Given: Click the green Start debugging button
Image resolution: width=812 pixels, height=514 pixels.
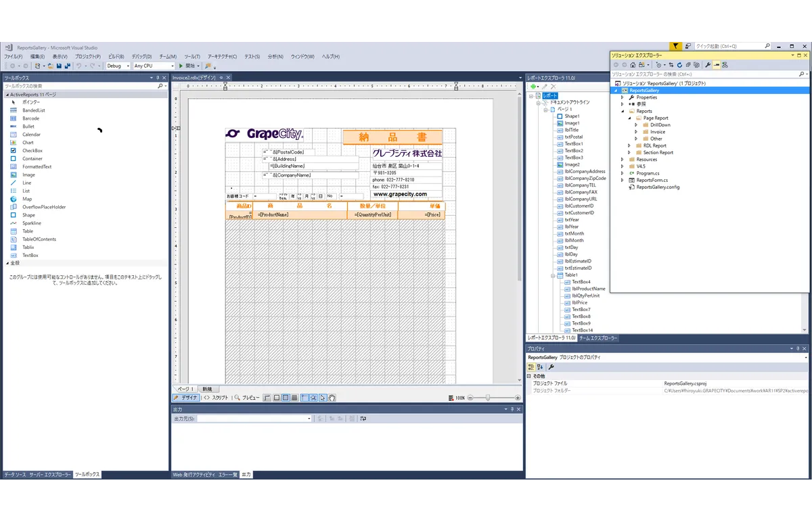Looking at the screenshot, I should click(x=181, y=66).
